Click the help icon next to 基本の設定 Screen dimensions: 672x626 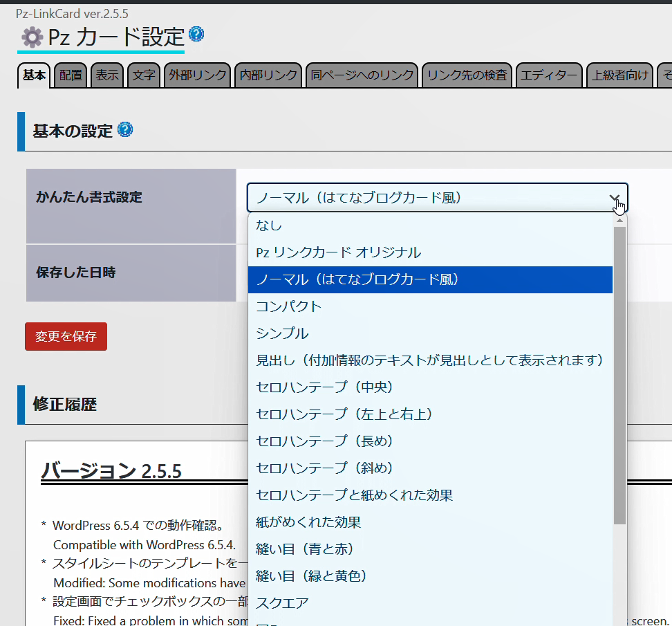pos(125,129)
